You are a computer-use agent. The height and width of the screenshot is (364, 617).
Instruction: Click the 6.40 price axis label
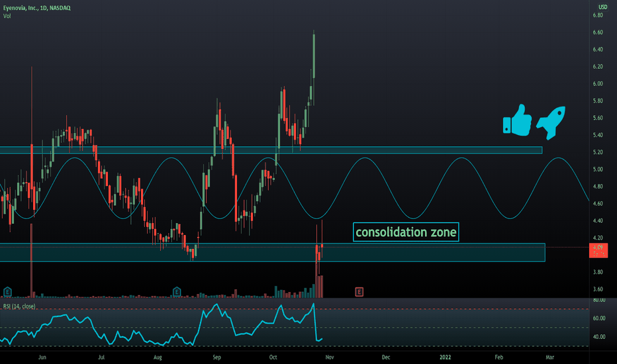598,50
